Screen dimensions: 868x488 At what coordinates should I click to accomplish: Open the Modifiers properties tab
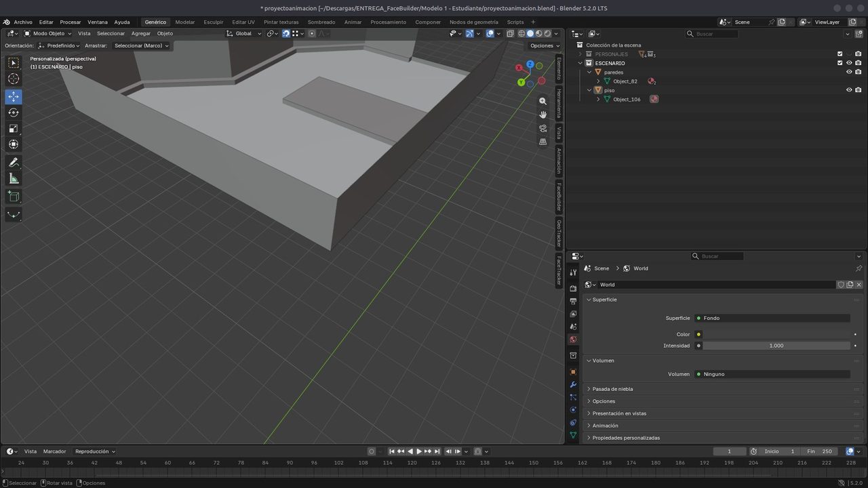click(x=573, y=385)
